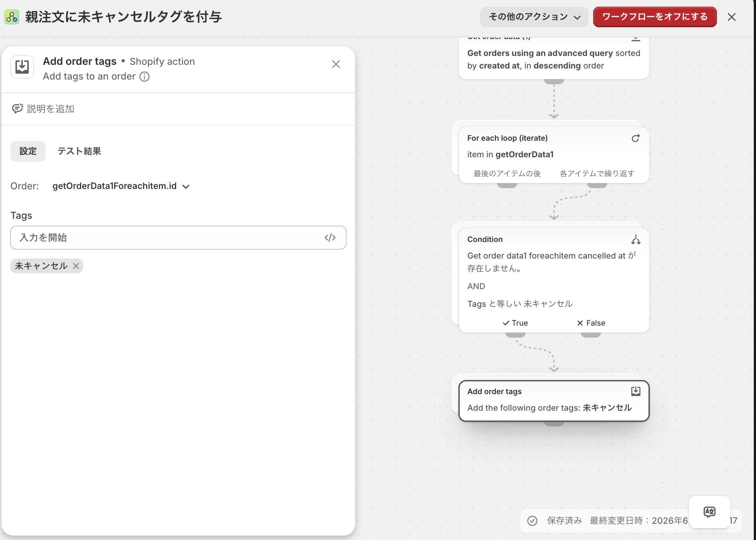This screenshot has width=756, height=540.
Task: Select the For each loop (iterate) node
Action: pyautogui.click(x=554, y=155)
